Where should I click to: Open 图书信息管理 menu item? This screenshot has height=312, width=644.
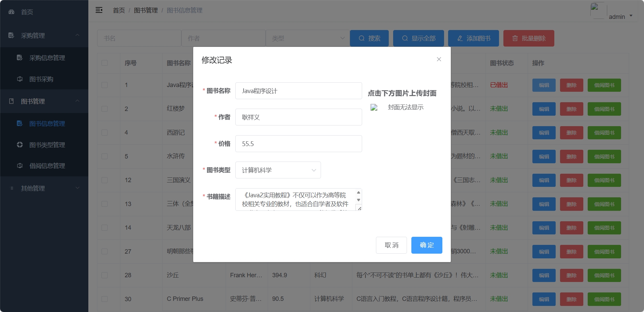click(x=44, y=123)
